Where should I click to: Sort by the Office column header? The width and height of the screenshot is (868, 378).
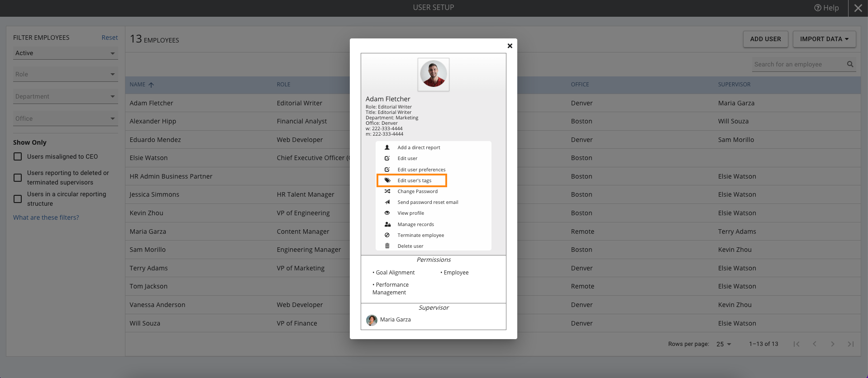[580, 85]
